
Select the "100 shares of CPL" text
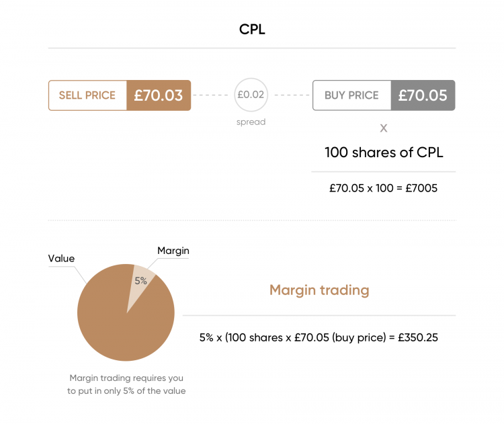tap(384, 153)
